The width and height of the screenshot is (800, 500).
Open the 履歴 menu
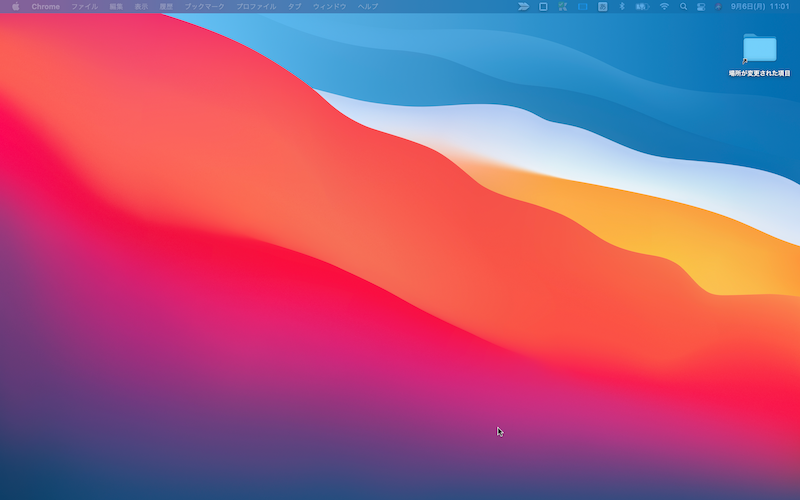[x=166, y=7]
